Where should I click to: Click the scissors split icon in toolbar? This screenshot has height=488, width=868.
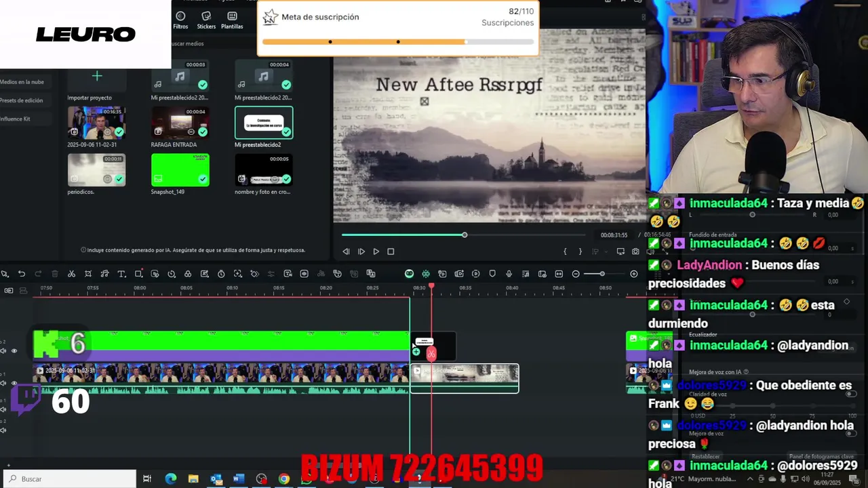coord(71,274)
